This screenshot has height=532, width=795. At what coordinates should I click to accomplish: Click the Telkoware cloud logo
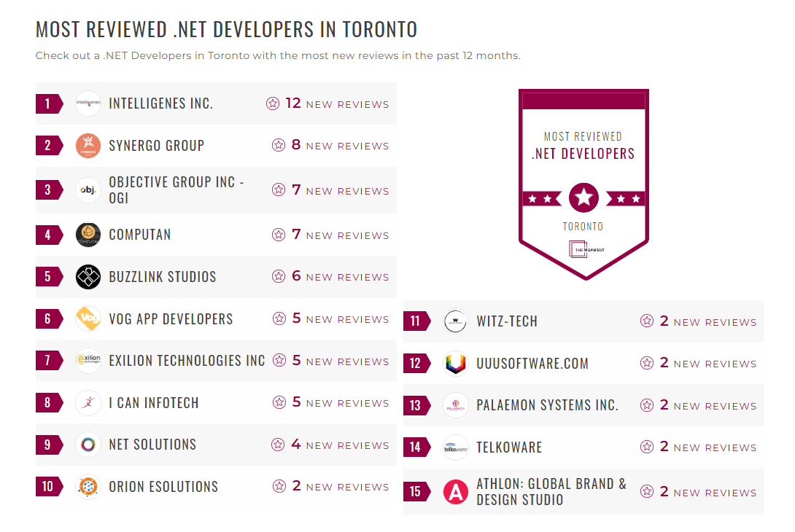coord(455,447)
